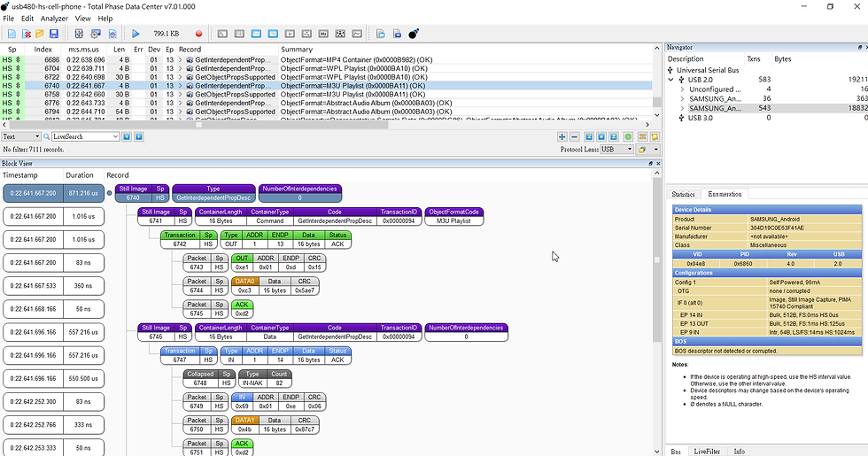This screenshot has width=868, height=456.
Task: Click the black bomb icon in toolbar
Action: coord(414,34)
